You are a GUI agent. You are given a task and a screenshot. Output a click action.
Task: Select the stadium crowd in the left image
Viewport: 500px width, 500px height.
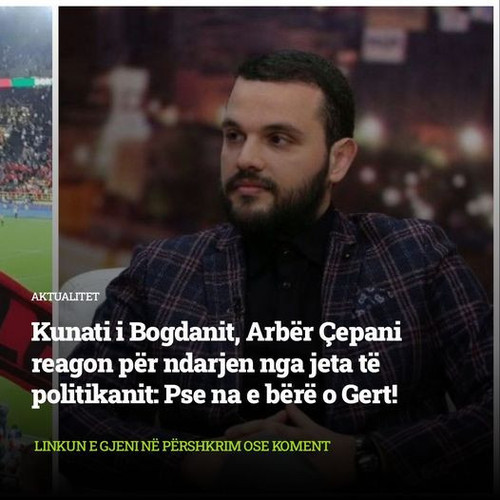pyautogui.click(x=26, y=147)
